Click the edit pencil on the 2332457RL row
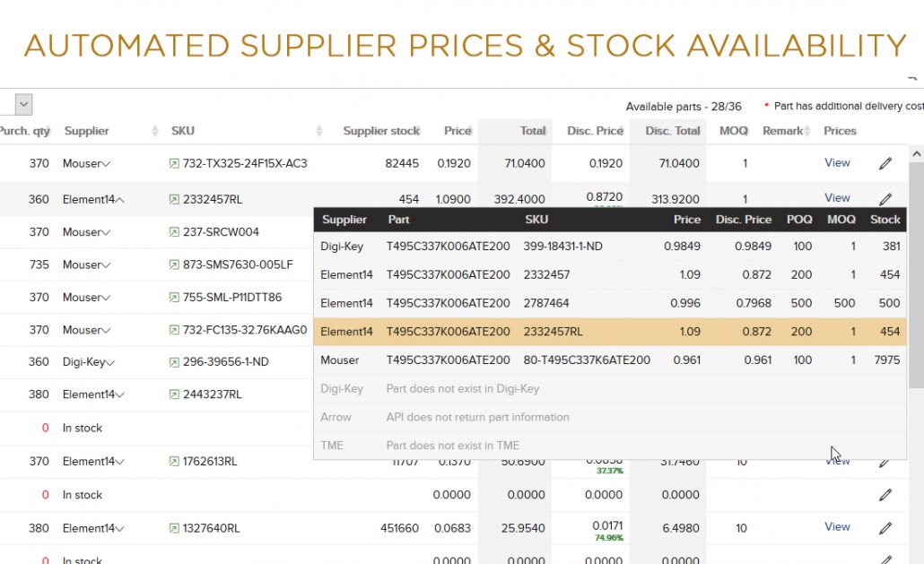Image resolution: width=924 pixels, height=564 pixels. (x=885, y=199)
